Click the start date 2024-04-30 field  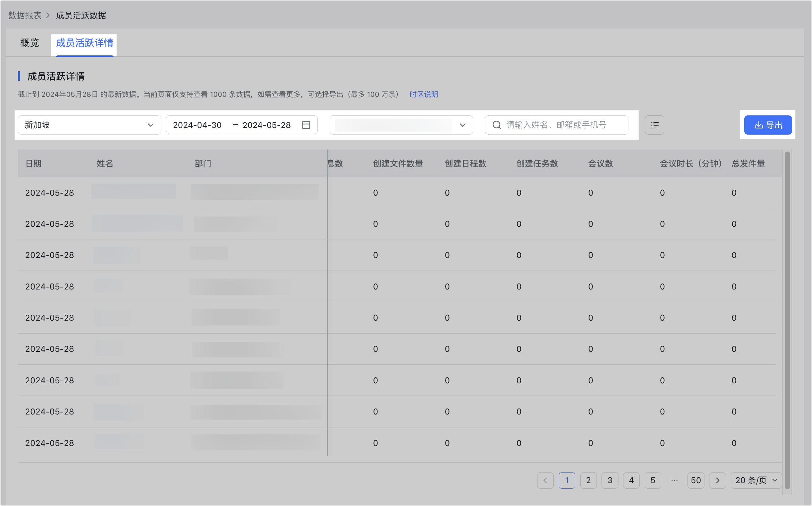click(197, 125)
